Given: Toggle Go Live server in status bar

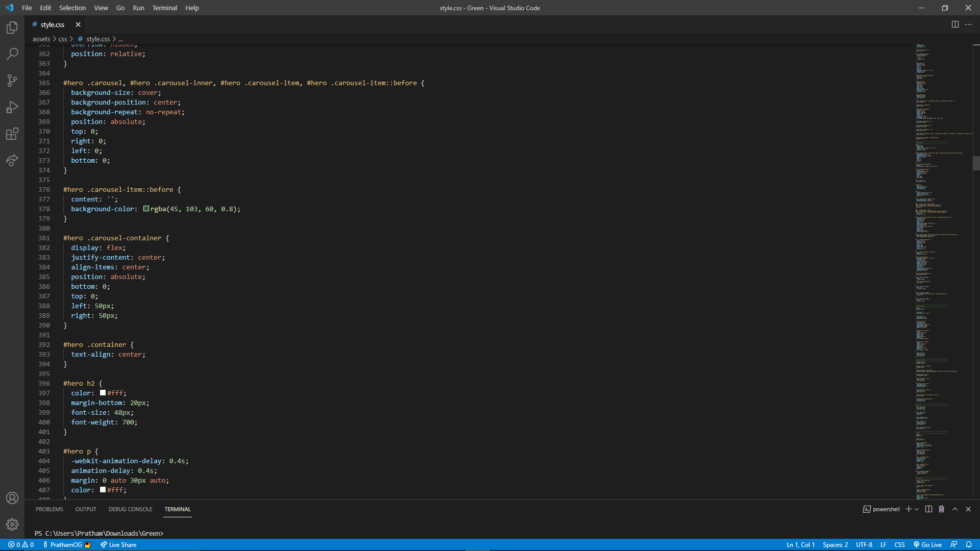Looking at the screenshot, I should pyautogui.click(x=927, y=545).
